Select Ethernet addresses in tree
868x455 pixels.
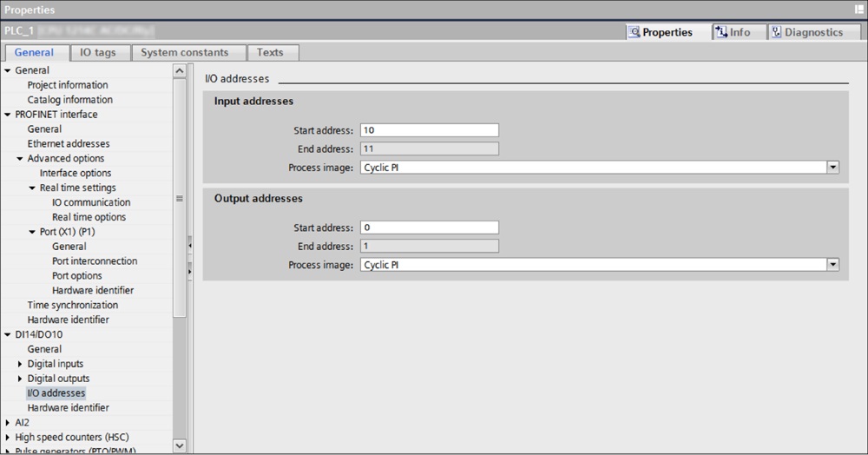tap(69, 144)
